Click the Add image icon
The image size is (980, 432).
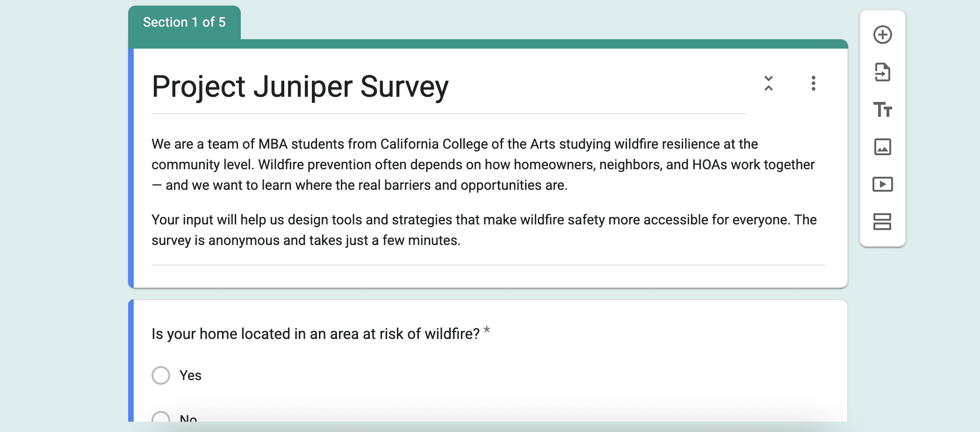tap(882, 147)
